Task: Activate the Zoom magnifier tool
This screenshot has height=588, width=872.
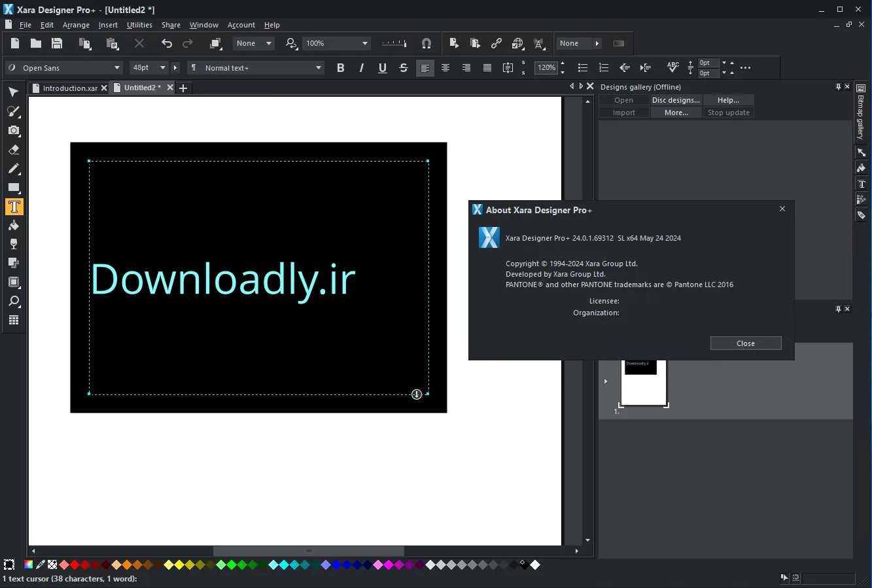Action: pos(14,302)
